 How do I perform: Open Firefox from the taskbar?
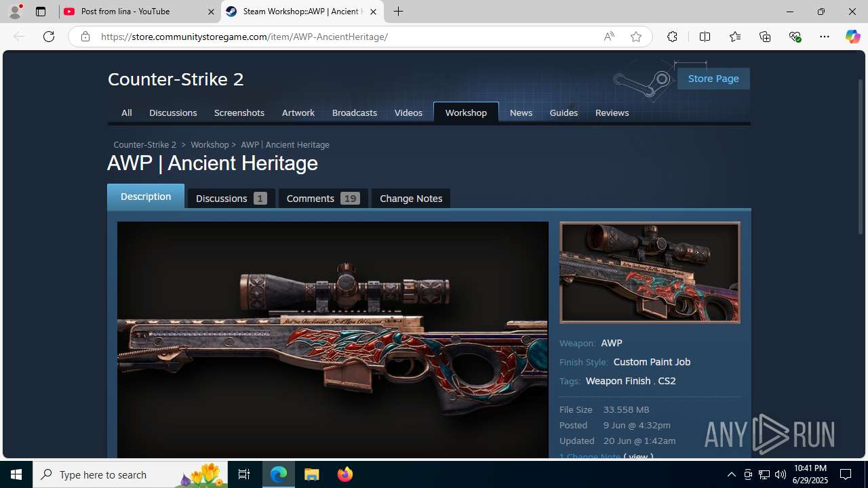tap(345, 474)
